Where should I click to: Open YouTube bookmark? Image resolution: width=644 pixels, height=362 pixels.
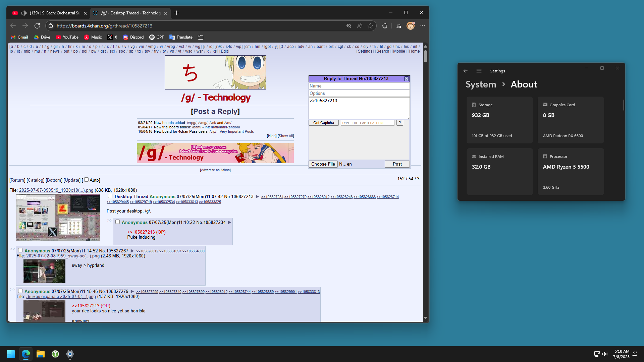(x=67, y=37)
